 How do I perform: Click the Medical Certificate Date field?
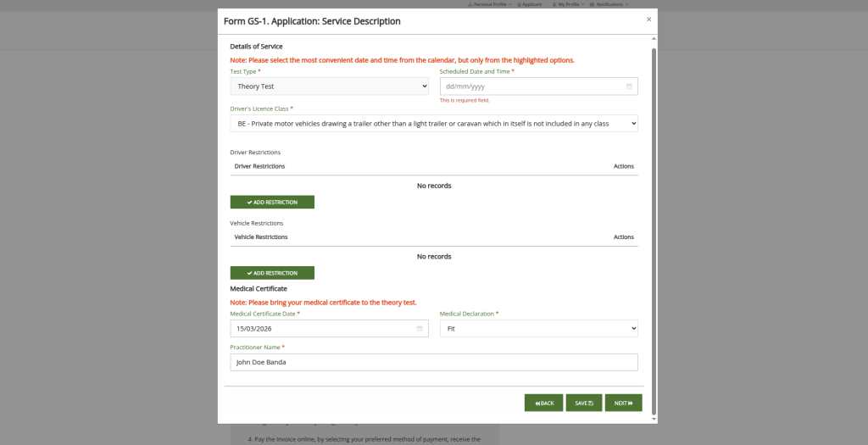click(x=322, y=329)
